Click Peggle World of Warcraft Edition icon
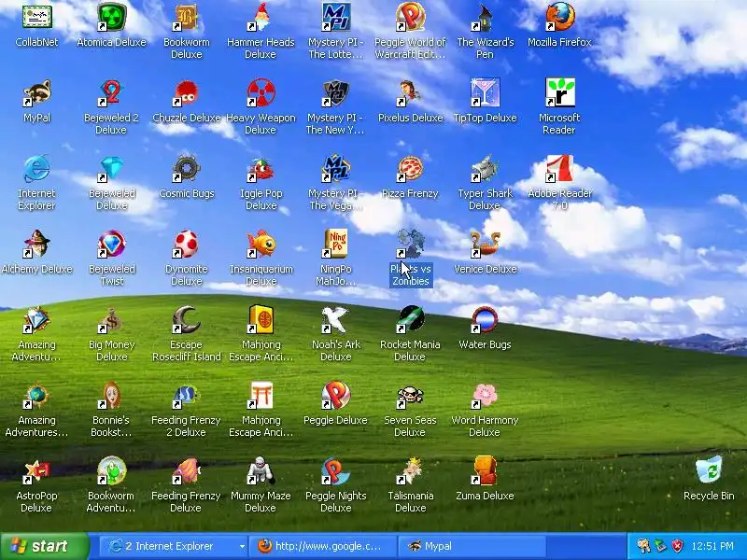The width and height of the screenshot is (747, 560). (x=410, y=17)
